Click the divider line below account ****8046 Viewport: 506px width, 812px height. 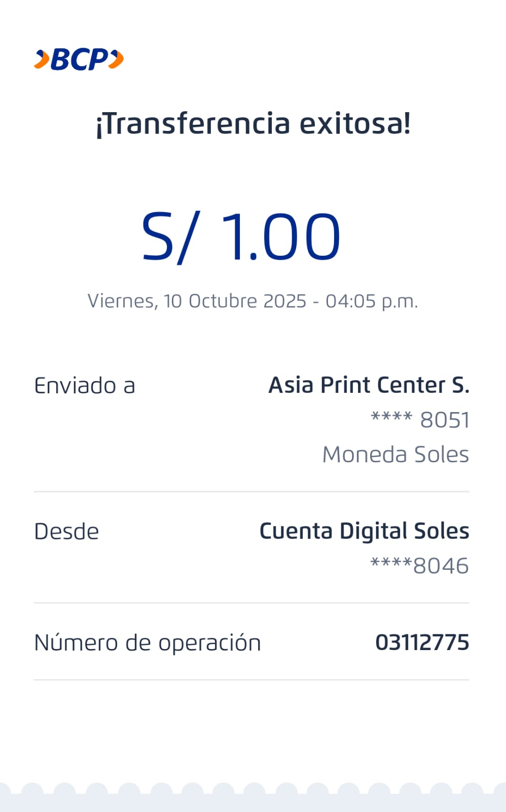(251, 603)
